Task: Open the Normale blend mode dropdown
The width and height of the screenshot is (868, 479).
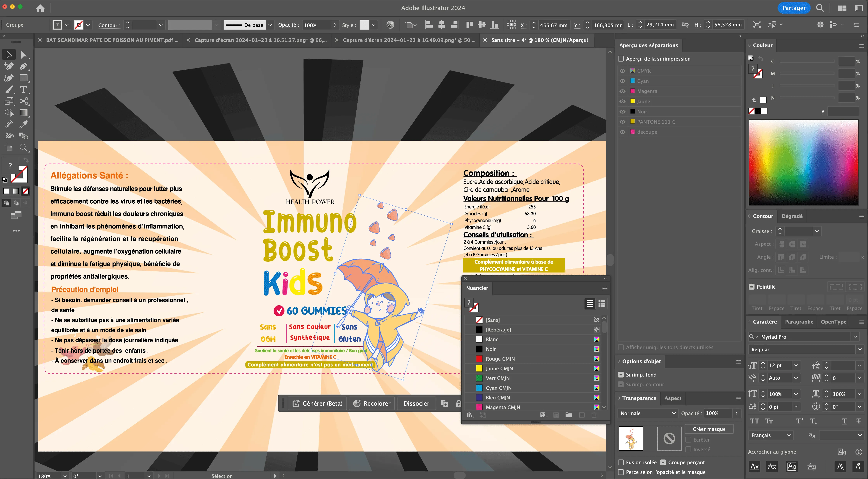Action: point(647,413)
